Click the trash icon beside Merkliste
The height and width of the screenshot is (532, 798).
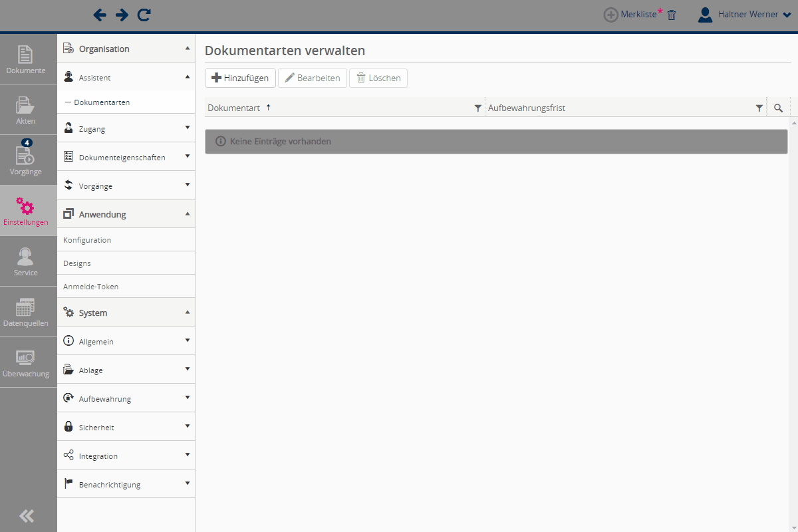672,15
